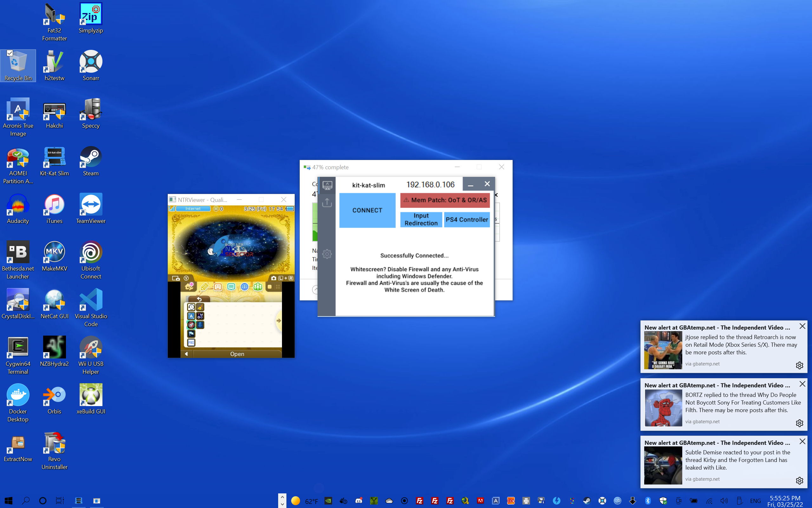The height and width of the screenshot is (508, 812).
Task: Open settings gear on BORTZ notification
Action: click(x=800, y=423)
